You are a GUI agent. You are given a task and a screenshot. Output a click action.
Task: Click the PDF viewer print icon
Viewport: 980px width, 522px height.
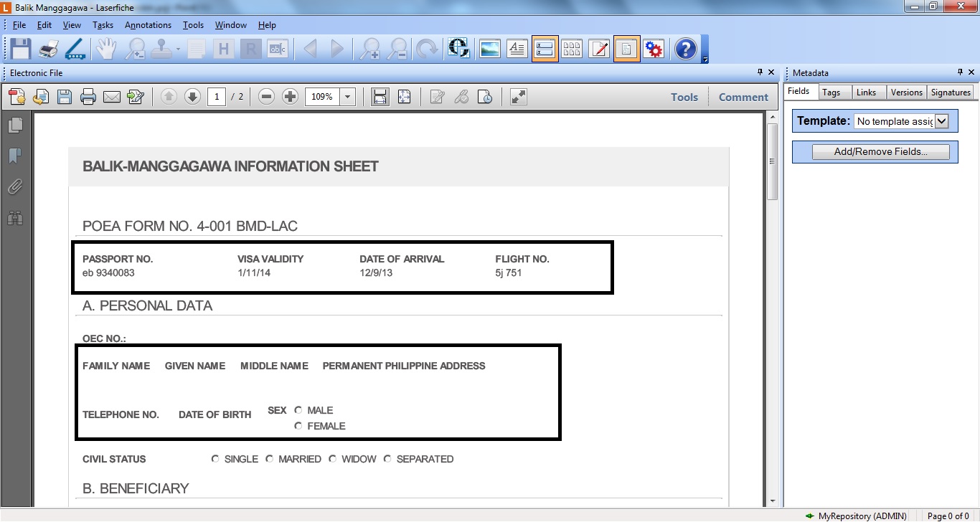(88, 97)
